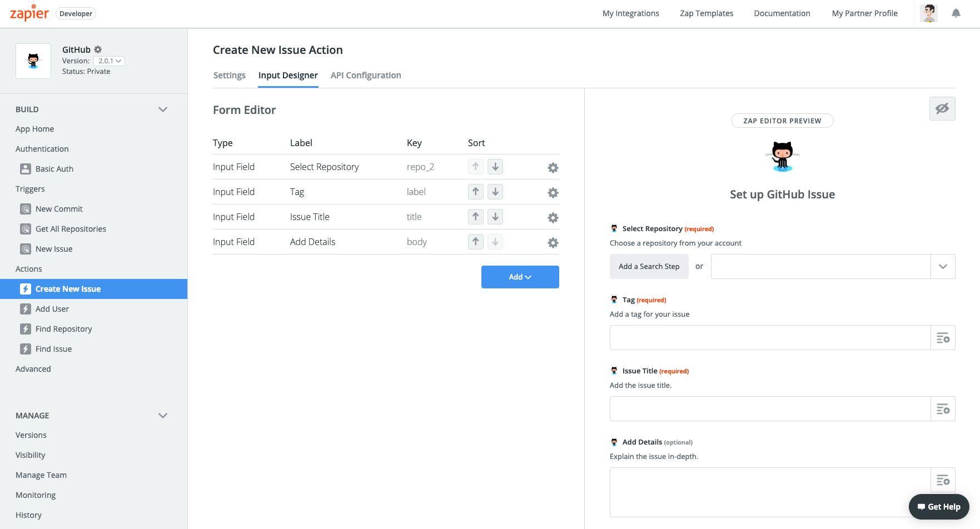Move the Issue Title field down
Screen dimensions: 980x529
point(495,217)
